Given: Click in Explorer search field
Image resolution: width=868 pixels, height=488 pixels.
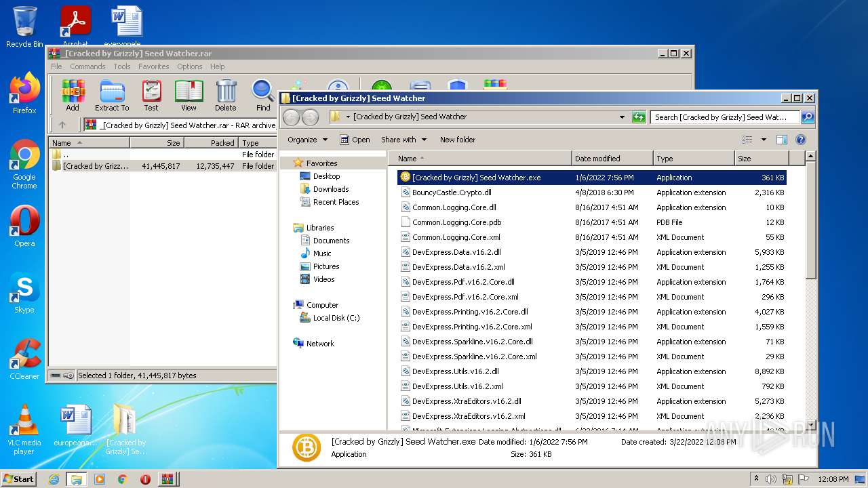Looking at the screenshot, I should click(x=725, y=117).
